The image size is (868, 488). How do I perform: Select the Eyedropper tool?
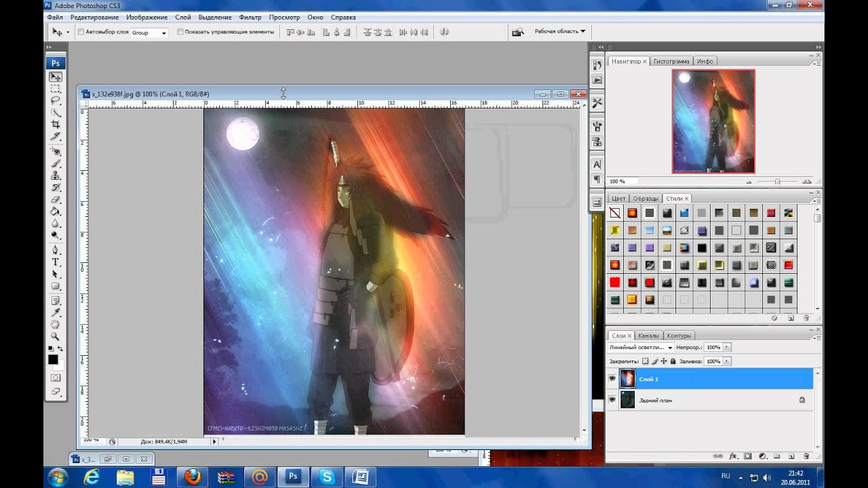click(56, 312)
